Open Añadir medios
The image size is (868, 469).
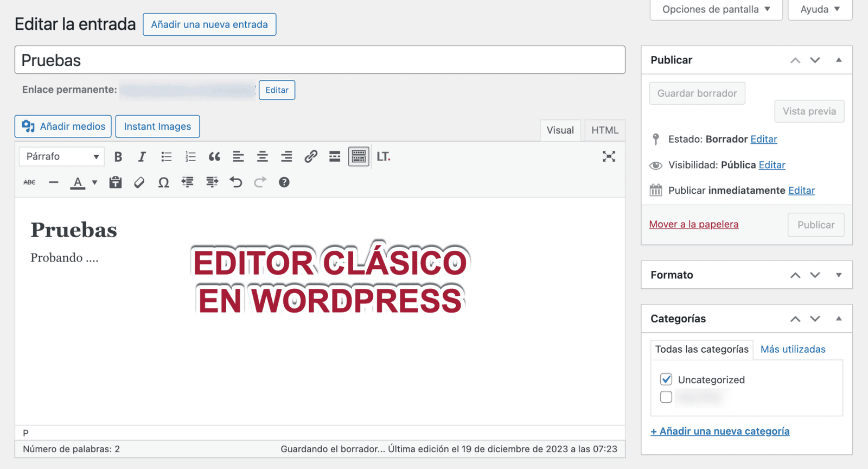63,126
